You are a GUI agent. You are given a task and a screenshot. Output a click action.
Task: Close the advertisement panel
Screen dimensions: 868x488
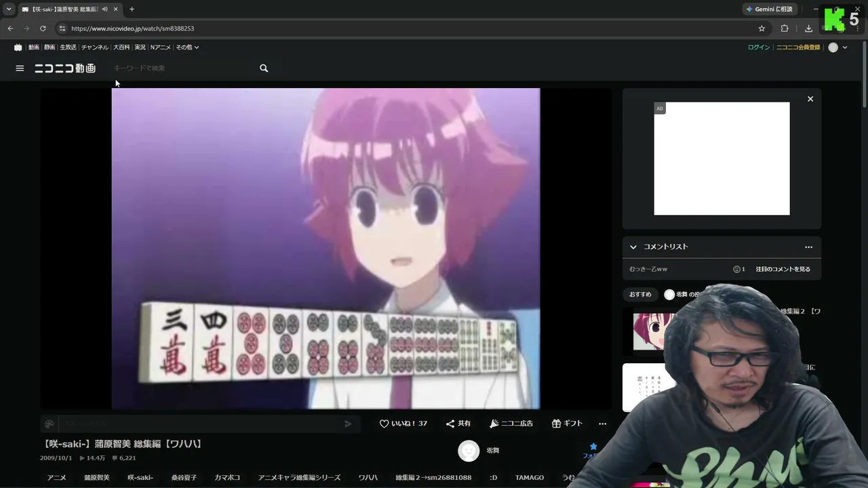[x=810, y=99]
